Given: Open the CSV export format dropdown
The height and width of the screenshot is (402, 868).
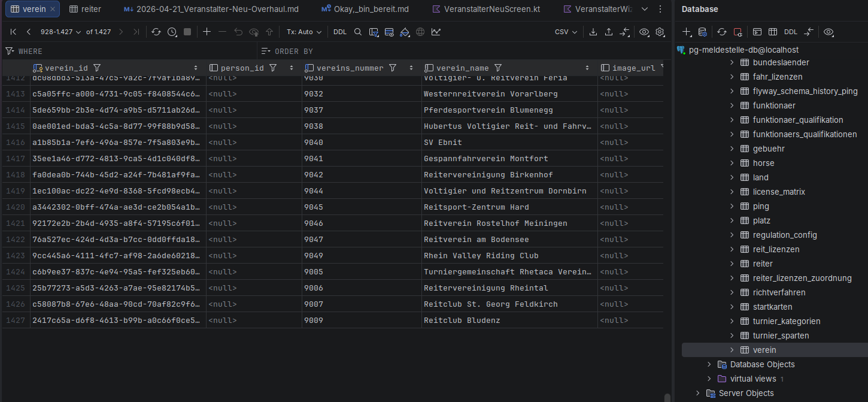Looking at the screenshot, I should [x=566, y=32].
